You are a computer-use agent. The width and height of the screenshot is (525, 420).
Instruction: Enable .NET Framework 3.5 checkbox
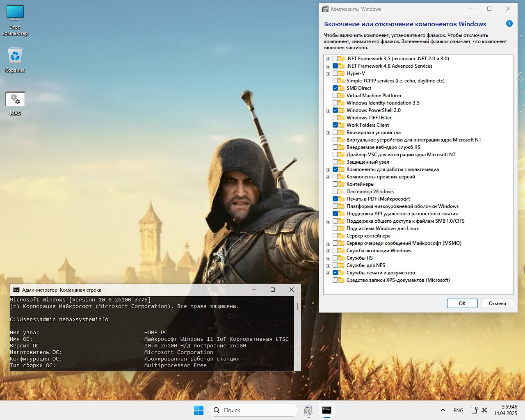tap(335, 59)
